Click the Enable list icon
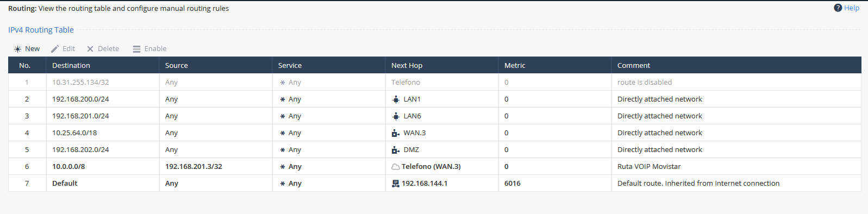Image resolution: width=868 pixels, height=214 pixels. 136,49
